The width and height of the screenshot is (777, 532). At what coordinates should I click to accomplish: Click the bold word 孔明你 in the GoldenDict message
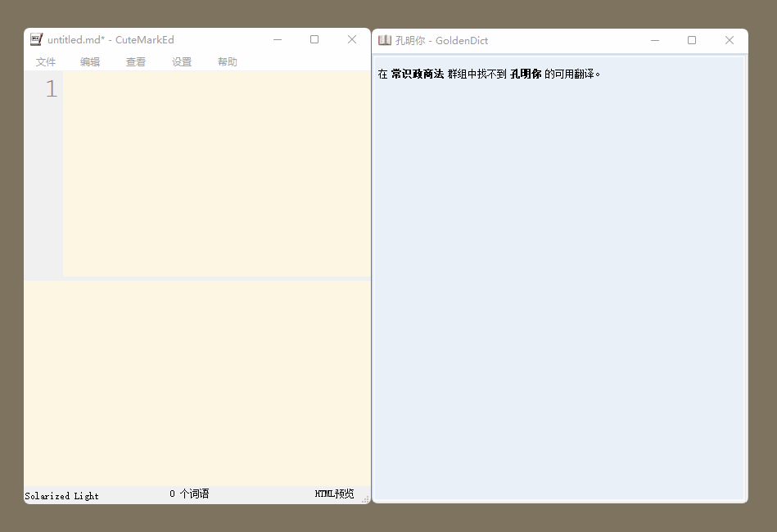pos(526,74)
